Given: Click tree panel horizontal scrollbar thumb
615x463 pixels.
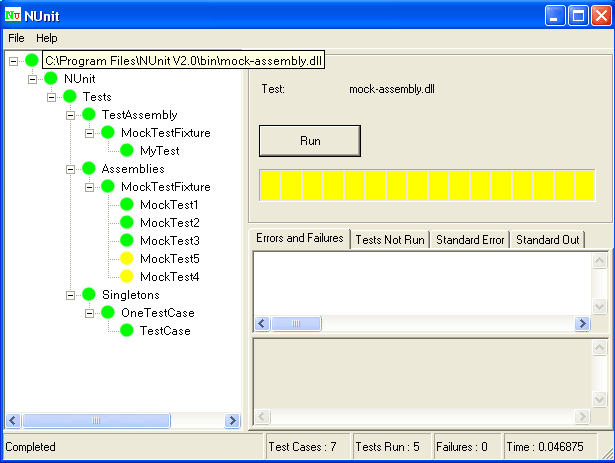Looking at the screenshot, I should (x=96, y=421).
